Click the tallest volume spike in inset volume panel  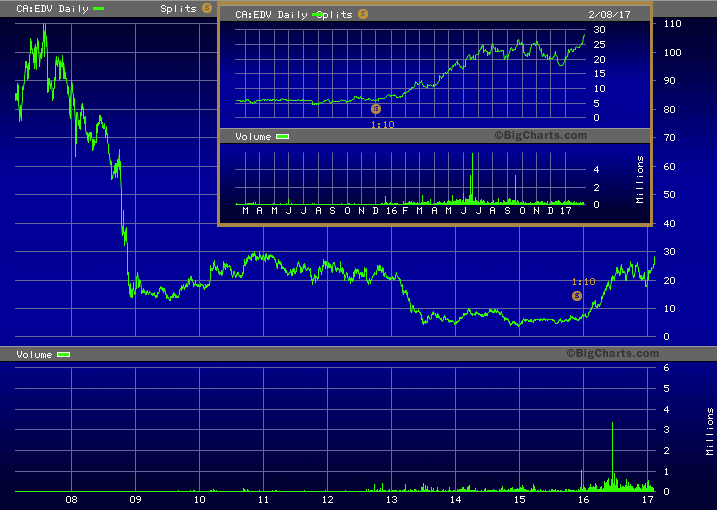[x=472, y=177]
